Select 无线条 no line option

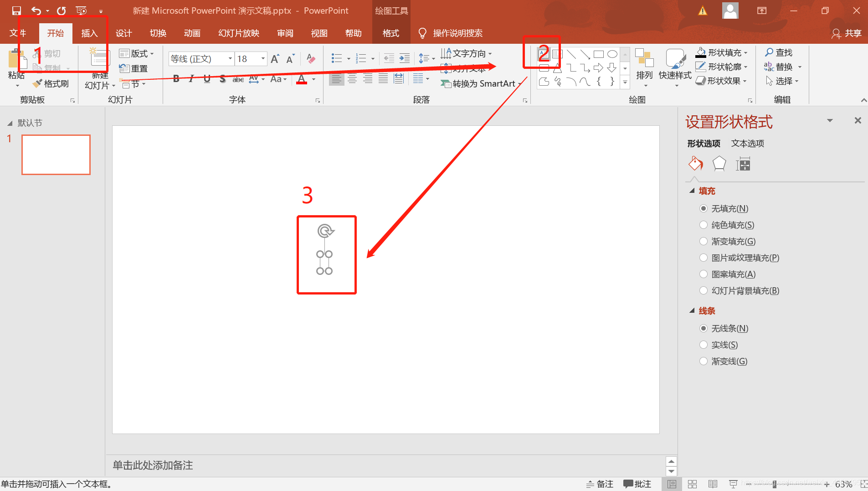click(704, 328)
